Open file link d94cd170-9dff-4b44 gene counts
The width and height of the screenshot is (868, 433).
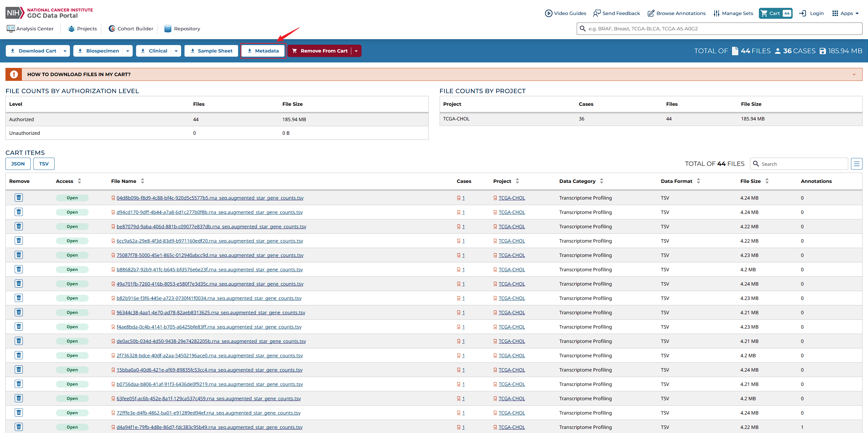[x=210, y=212]
